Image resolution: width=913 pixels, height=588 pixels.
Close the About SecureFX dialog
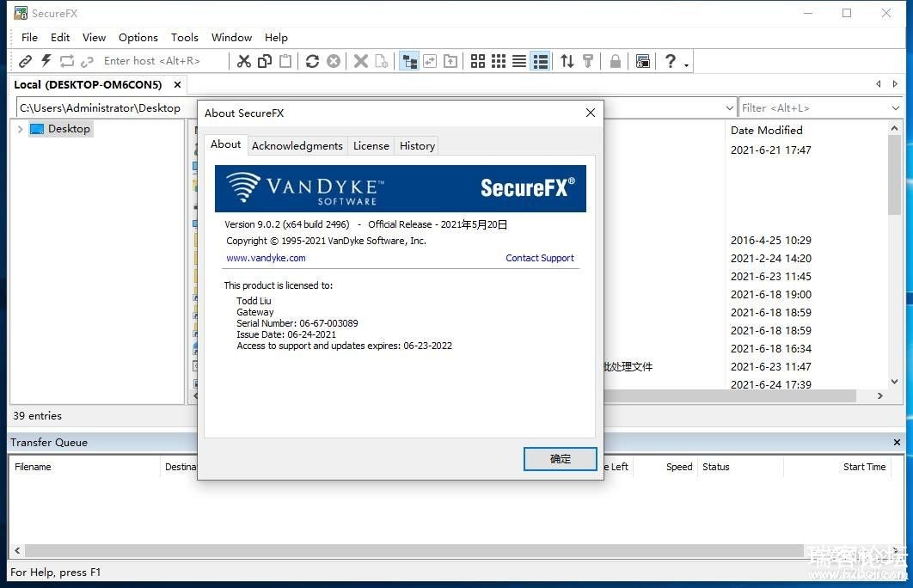(x=591, y=113)
